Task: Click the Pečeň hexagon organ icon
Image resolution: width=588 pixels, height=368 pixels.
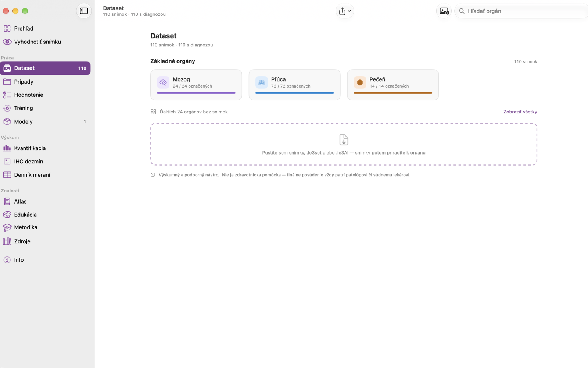Action: tap(360, 82)
